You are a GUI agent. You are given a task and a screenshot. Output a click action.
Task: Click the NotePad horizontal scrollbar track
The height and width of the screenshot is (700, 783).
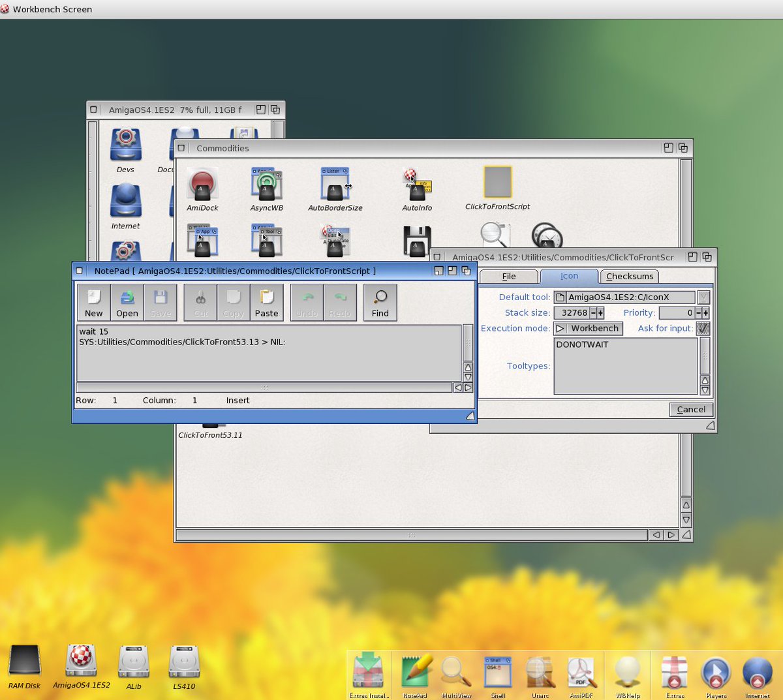(x=264, y=388)
